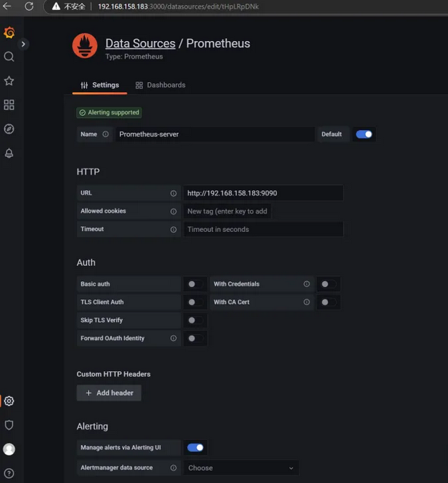Click the Grafana logo home icon
The height and width of the screenshot is (483, 448).
click(x=9, y=33)
